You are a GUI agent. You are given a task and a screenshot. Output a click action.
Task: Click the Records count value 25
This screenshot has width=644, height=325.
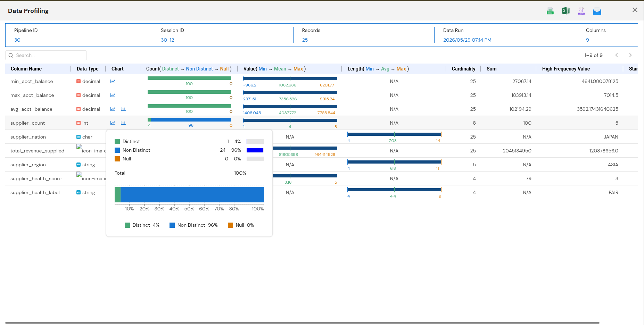(305, 40)
